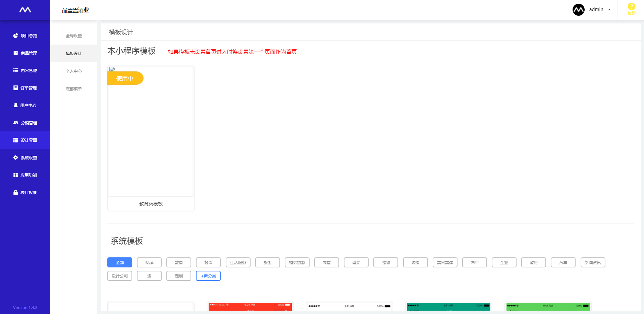Click the +新分类 button
Viewport: 644px width, 314px height.
click(208, 276)
